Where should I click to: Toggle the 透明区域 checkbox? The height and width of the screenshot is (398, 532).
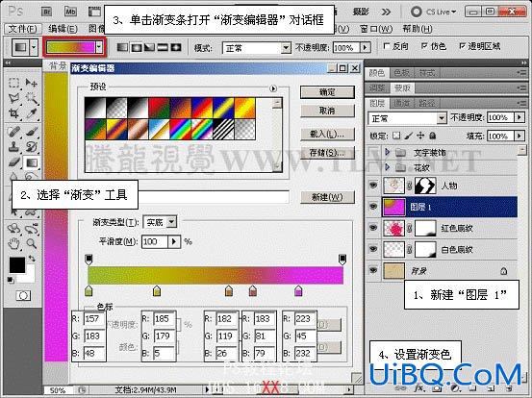[x=462, y=46]
